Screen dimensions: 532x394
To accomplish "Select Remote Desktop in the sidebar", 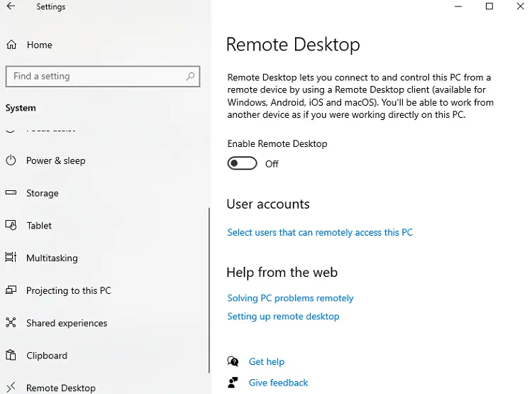I will click(61, 388).
